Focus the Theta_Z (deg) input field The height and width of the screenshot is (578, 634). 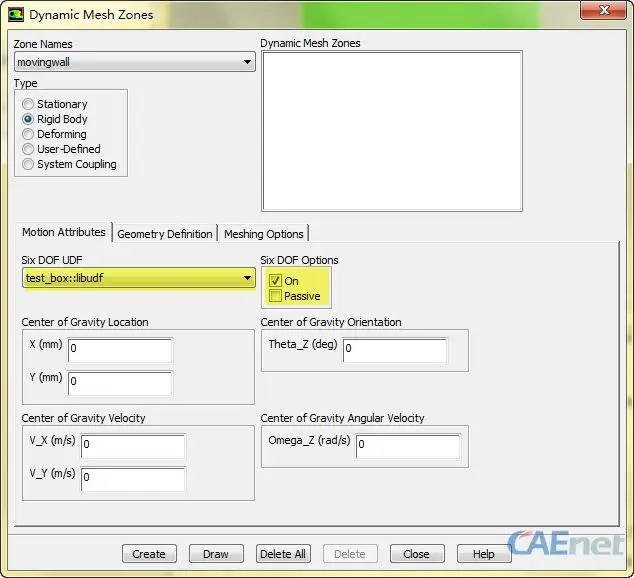pyautogui.click(x=395, y=350)
